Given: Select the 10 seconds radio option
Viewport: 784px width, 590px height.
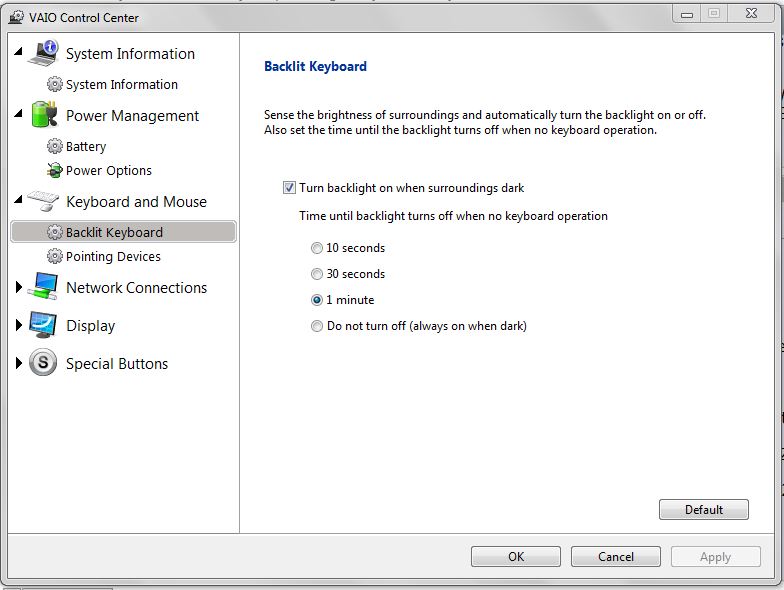Looking at the screenshot, I should tap(316, 248).
